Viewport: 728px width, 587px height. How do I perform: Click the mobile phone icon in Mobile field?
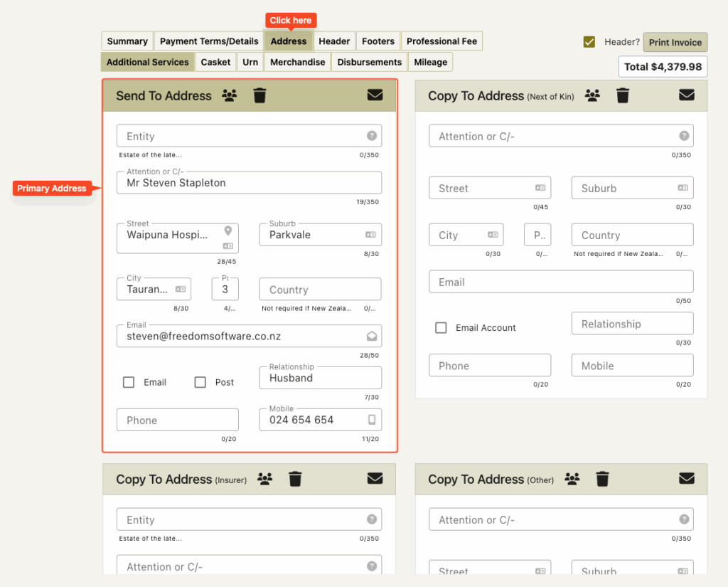[371, 420]
